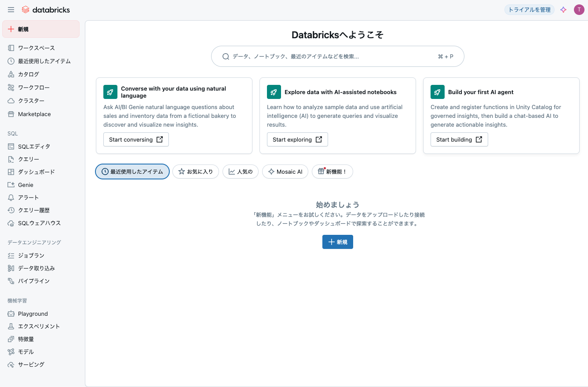Click the blue 新規 button in center
This screenshot has height=387, width=588.
pos(338,242)
